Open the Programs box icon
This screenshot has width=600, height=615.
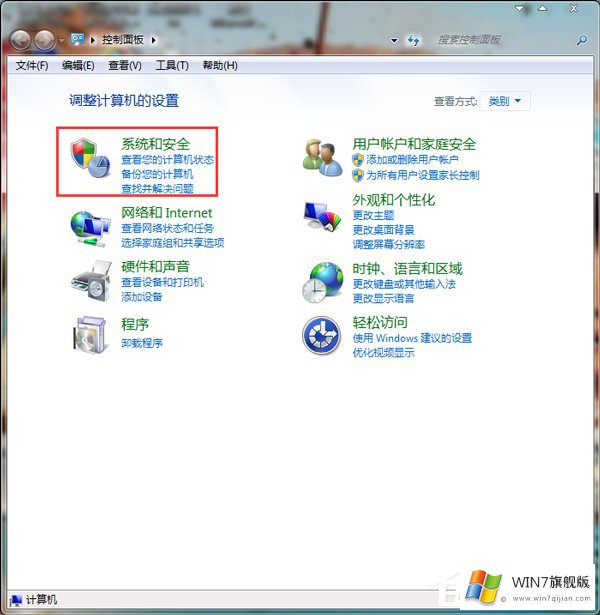[90, 335]
